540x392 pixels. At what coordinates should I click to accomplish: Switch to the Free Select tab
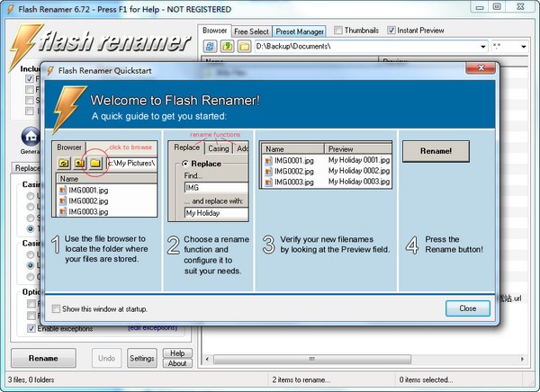click(x=251, y=31)
